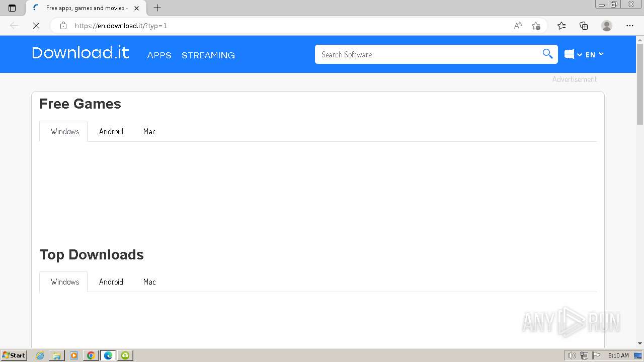Open the browser profile icon
Image resolution: width=644 pixels, height=362 pixels.
coord(607,26)
